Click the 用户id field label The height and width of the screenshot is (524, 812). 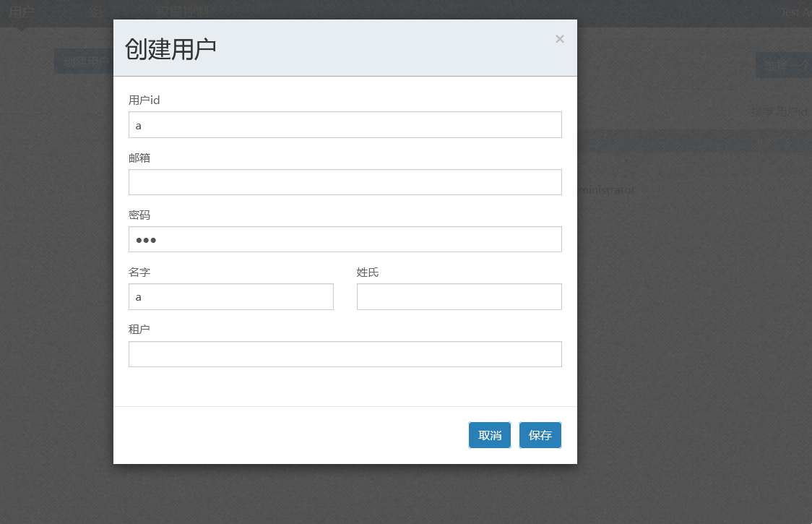[x=144, y=100]
